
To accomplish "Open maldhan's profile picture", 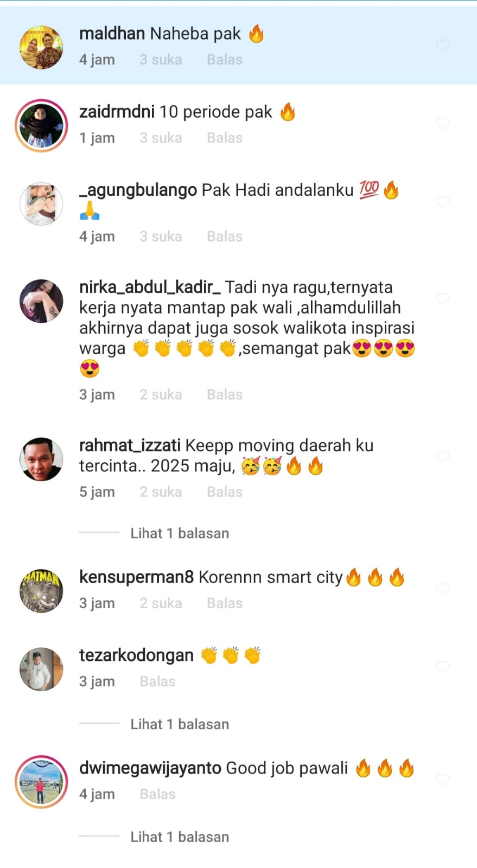I will 41,47.
